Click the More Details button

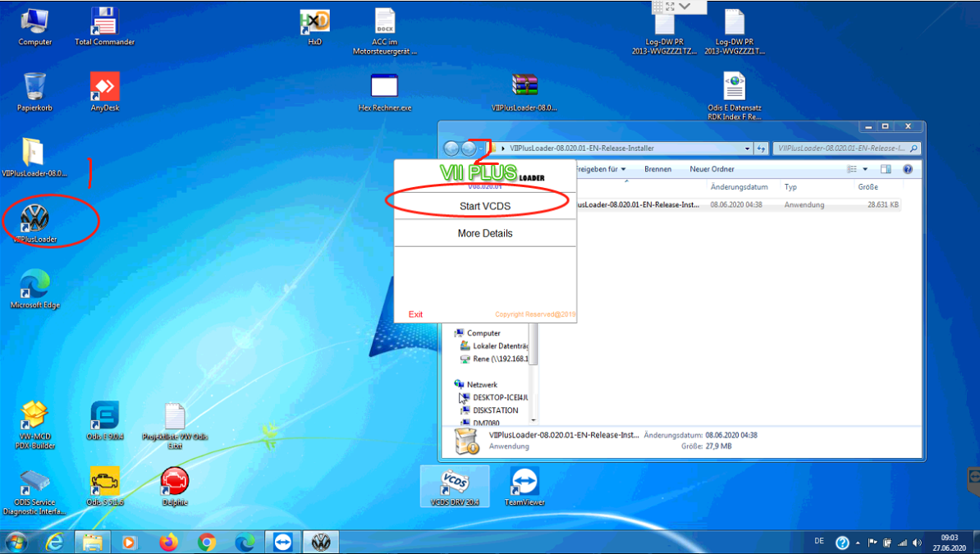(x=484, y=233)
